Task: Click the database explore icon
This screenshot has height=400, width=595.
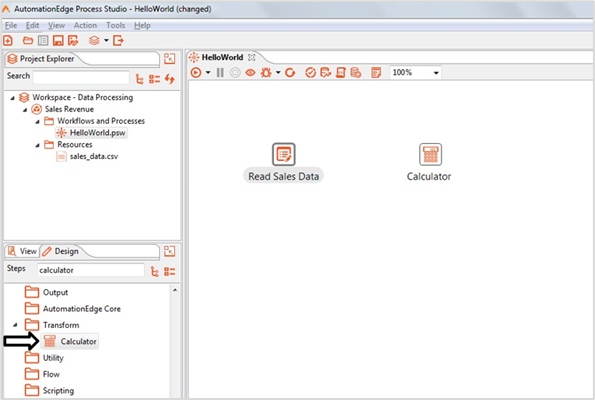Action: [356, 72]
